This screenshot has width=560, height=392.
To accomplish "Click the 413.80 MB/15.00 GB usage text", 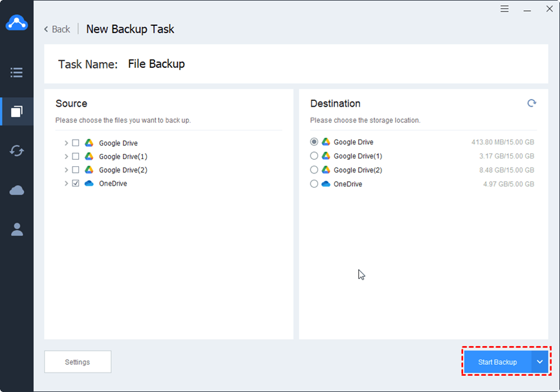I will tap(503, 142).
